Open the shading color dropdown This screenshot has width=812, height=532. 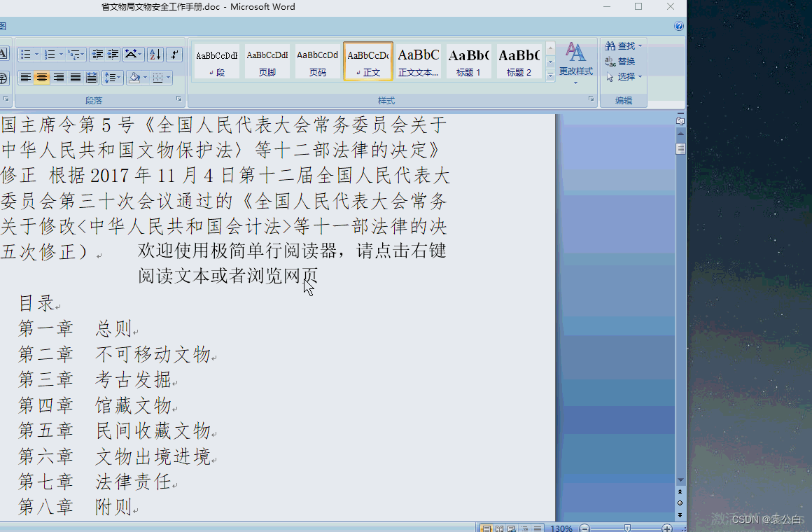point(143,78)
